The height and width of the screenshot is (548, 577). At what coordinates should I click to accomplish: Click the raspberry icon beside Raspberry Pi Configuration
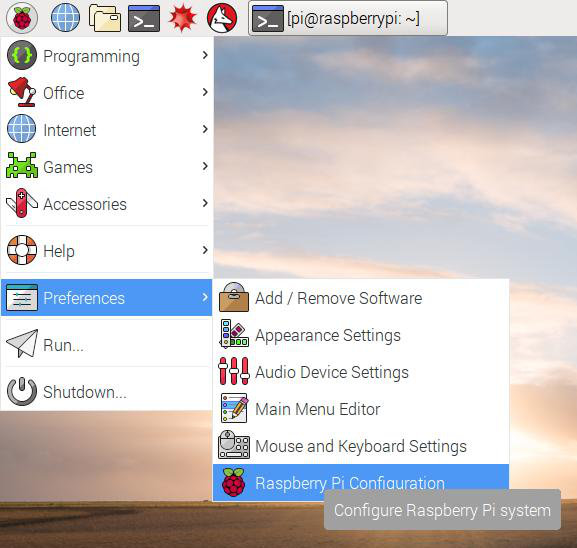(x=234, y=482)
